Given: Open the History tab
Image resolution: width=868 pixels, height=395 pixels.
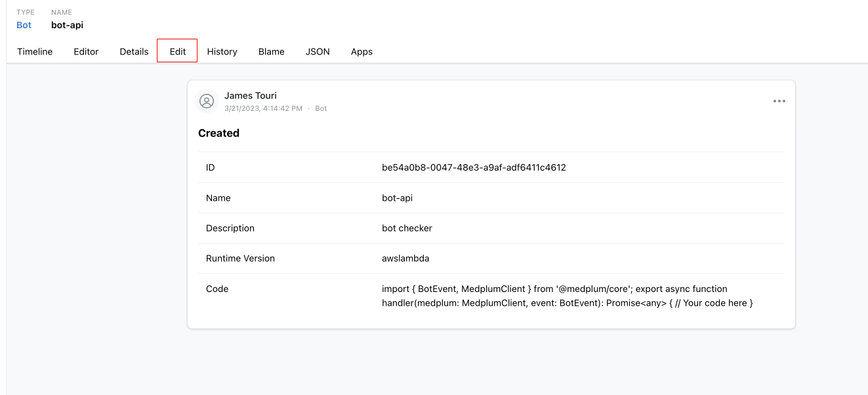Looking at the screenshot, I should coord(222,51).
